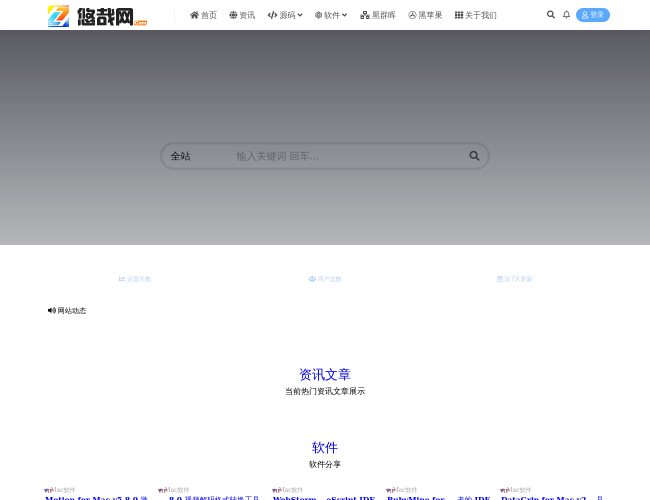The image size is (650, 500).
Task: Open the WebStorm software post link
Action: point(324,498)
